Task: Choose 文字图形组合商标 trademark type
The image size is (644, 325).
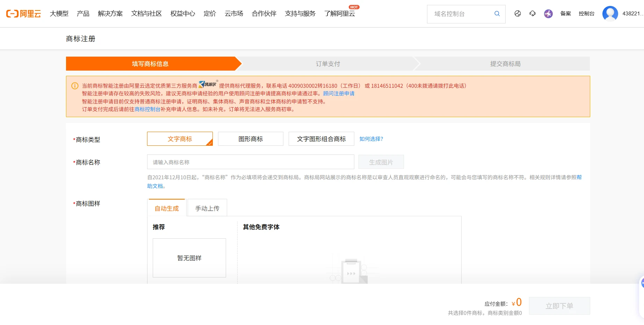Action: click(321, 139)
